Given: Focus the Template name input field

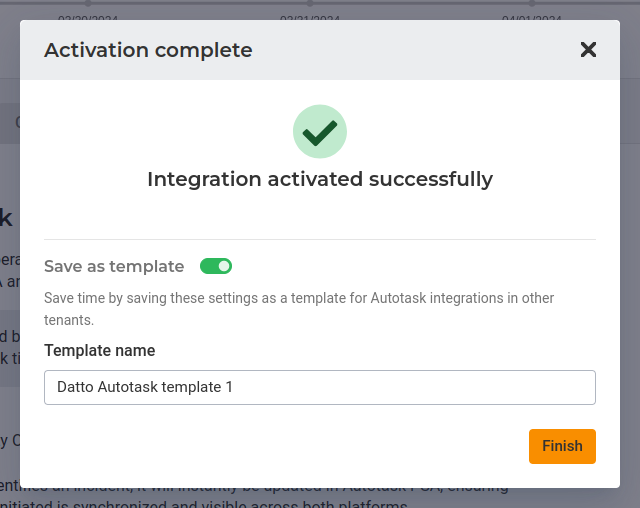Looking at the screenshot, I should click(320, 387).
